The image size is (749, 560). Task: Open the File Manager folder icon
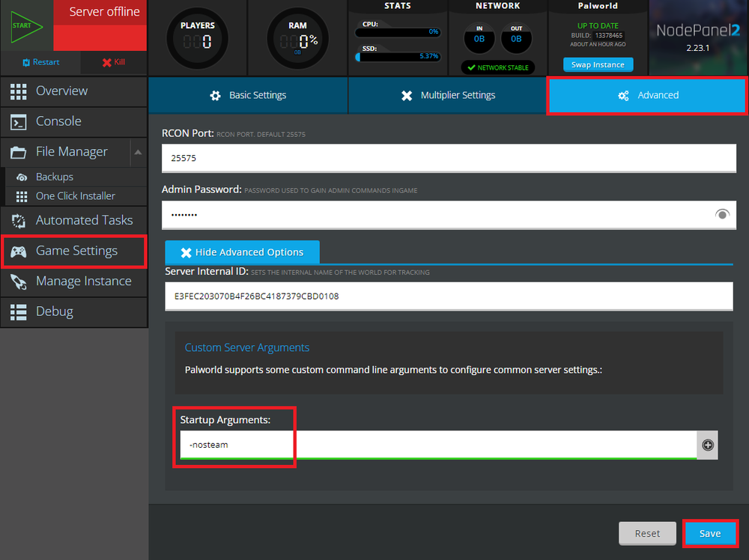tap(20, 151)
